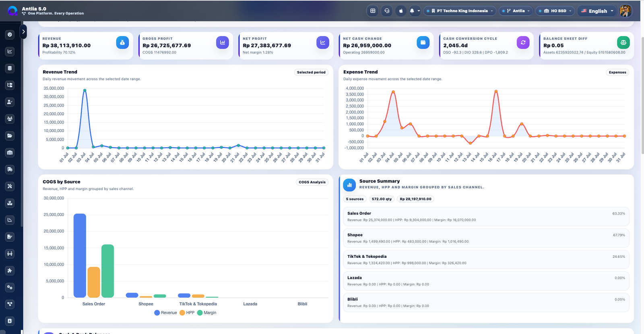Open the gears settings sidebar icon

pos(10,287)
